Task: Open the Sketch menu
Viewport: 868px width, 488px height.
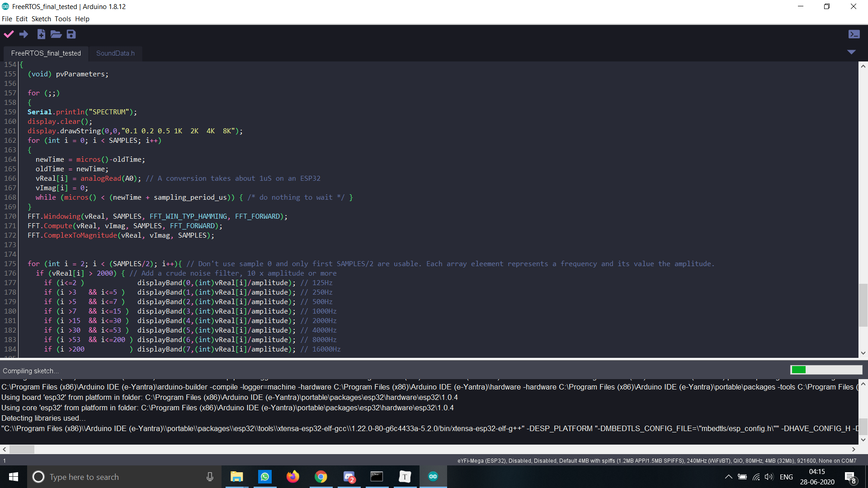Action: pyautogui.click(x=41, y=19)
